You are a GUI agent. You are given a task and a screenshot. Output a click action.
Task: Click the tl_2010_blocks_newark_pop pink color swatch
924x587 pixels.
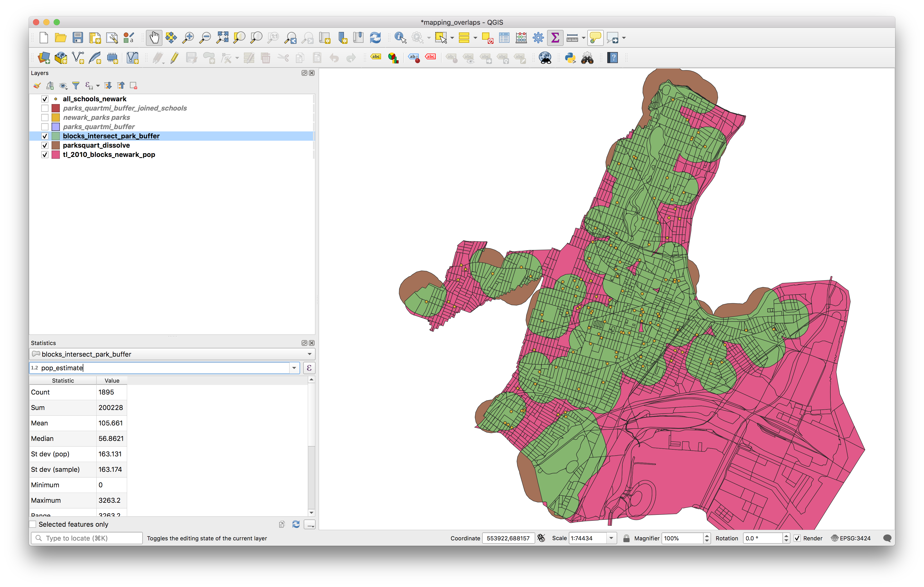(x=56, y=155)
